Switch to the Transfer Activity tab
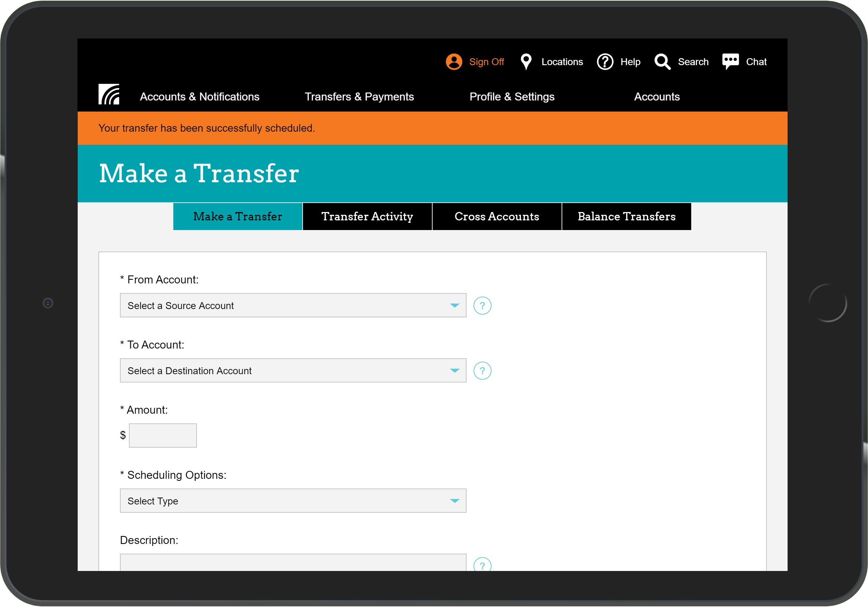 point(367,216)
